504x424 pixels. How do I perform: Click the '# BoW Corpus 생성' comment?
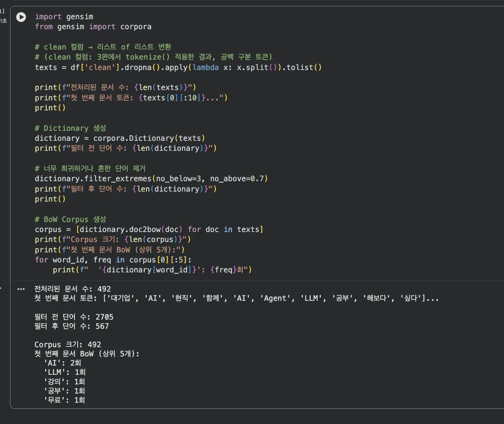70,219
